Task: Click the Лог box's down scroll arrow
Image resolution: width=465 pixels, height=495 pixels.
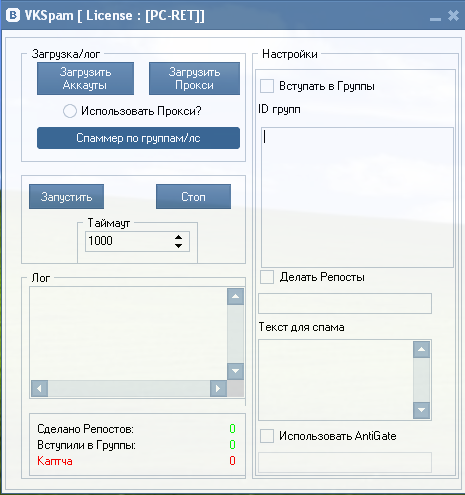Action: [235, 371]
